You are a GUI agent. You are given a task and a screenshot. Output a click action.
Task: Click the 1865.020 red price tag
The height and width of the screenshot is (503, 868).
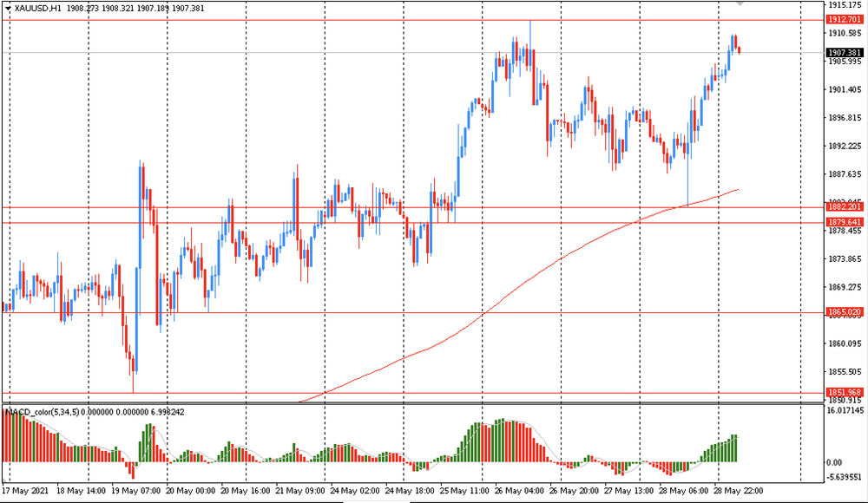tap(845, 312)
